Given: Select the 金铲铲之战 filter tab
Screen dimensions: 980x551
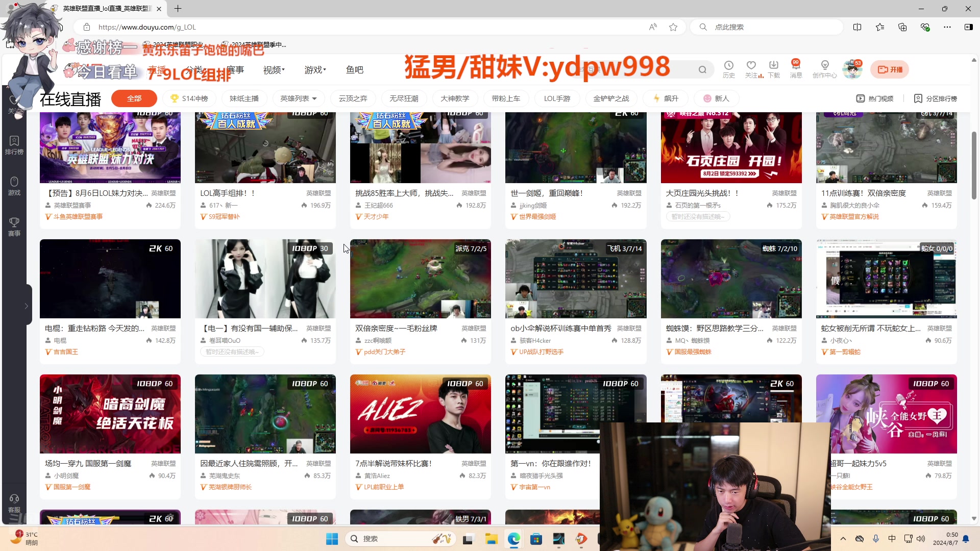Looking at the screenshot, I should tap(611, 98).
